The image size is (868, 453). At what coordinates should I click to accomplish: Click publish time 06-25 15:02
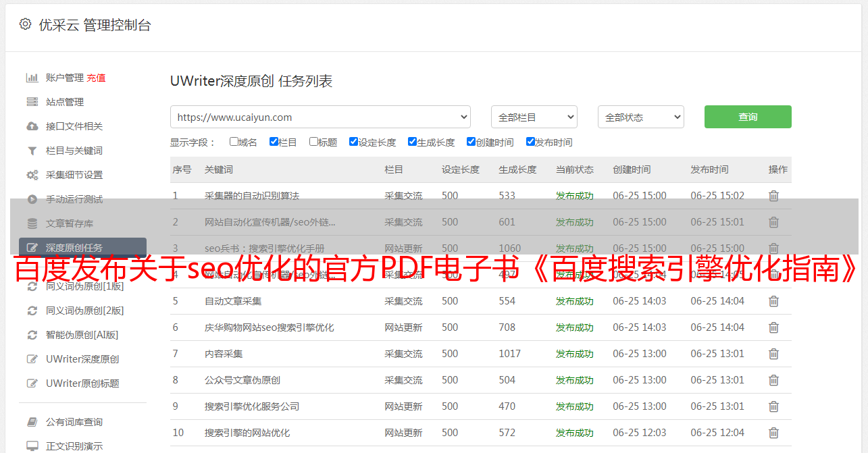(x=717, y=196)
